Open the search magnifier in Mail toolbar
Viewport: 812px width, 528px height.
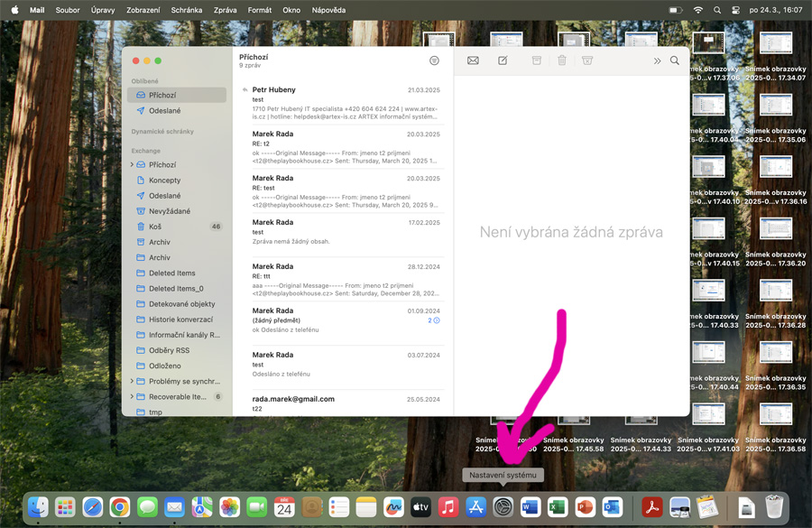(674, 60)
